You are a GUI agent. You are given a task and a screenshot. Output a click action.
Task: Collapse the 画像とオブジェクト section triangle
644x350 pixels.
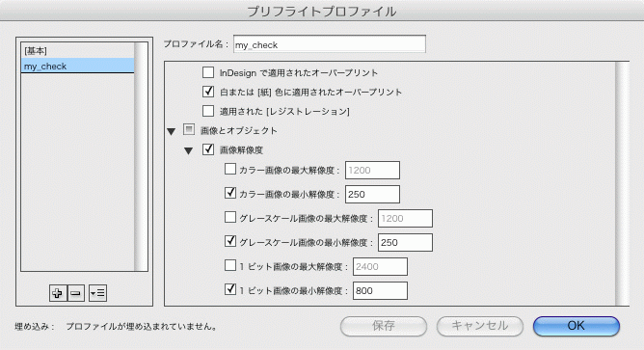172,131
